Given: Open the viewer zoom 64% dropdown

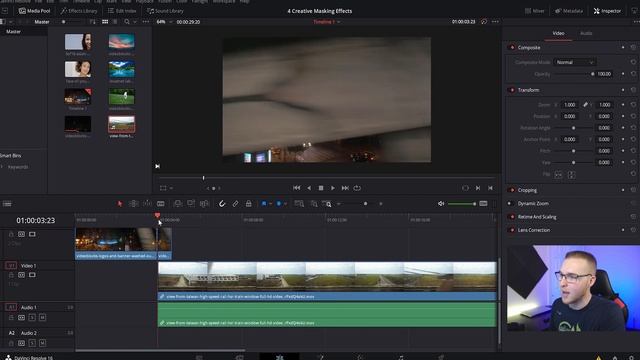Looking at the screenshot, I should 164,22.
